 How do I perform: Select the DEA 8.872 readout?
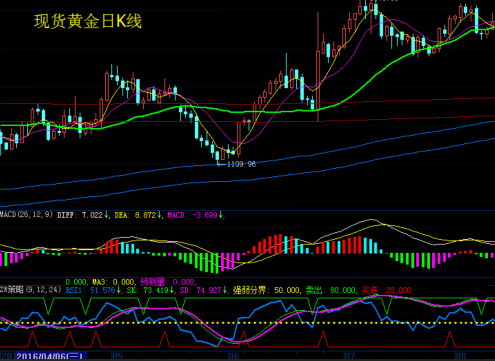(x=138, y=215)
